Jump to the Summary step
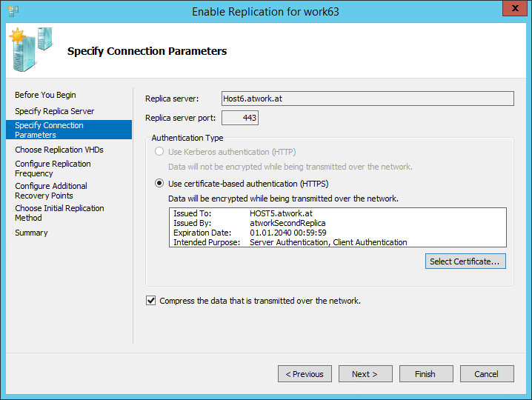The height and width of the screenshot is (400, 532). pos(31,233)
